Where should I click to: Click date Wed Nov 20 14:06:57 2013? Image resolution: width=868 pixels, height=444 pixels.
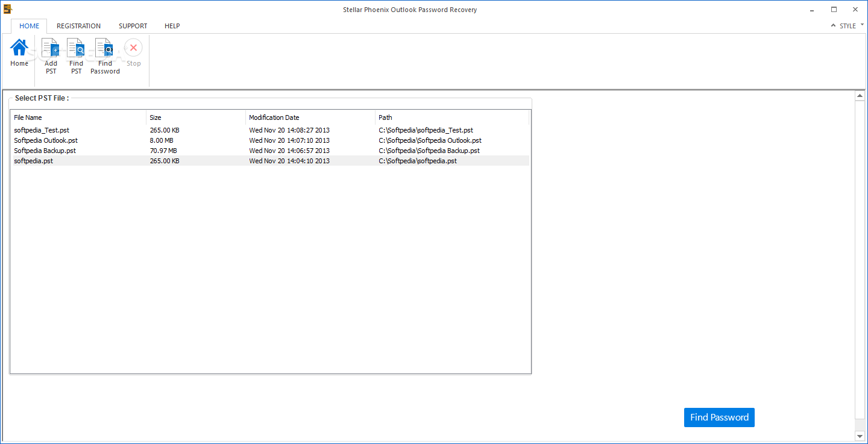tap(289, 151)
